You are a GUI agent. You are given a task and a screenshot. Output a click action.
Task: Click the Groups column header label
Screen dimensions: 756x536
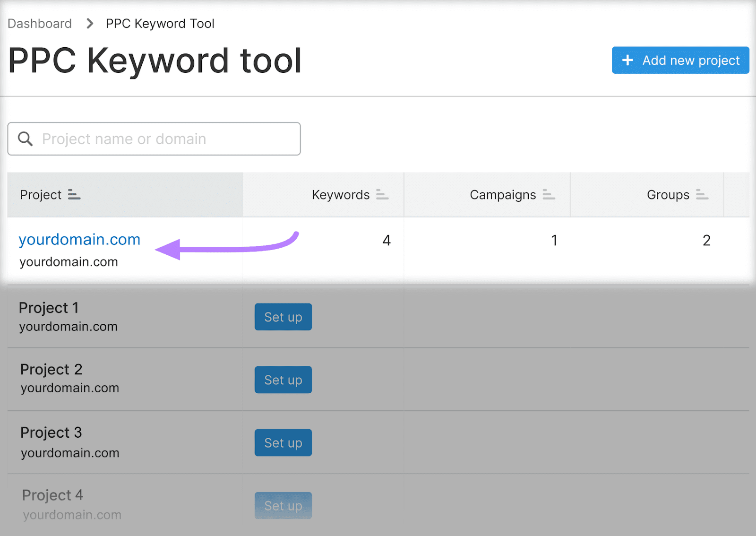click(x=668, y=195)
